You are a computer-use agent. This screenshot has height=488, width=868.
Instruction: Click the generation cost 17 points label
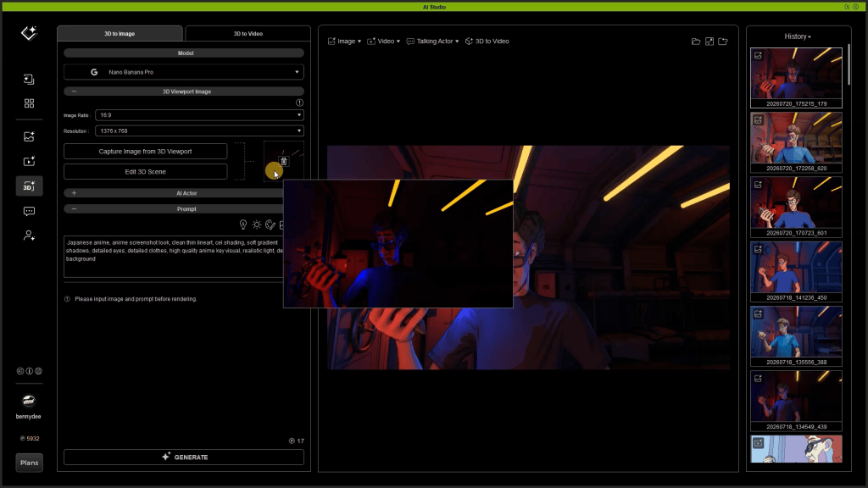tap(296, 441)
